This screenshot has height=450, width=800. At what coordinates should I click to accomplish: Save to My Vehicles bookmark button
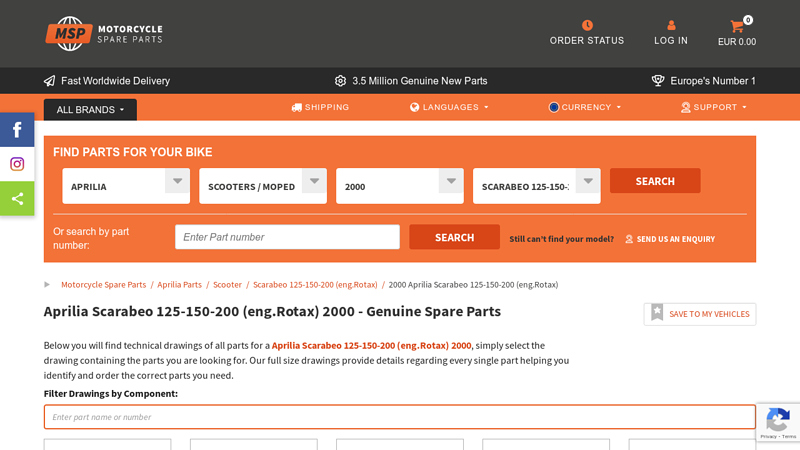coord(700,314)
